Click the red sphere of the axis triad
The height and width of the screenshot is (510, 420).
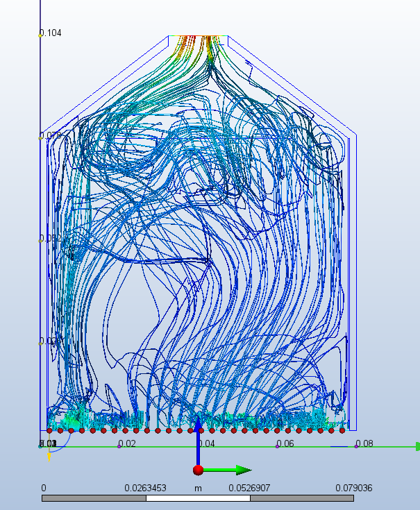pos(198,470)
